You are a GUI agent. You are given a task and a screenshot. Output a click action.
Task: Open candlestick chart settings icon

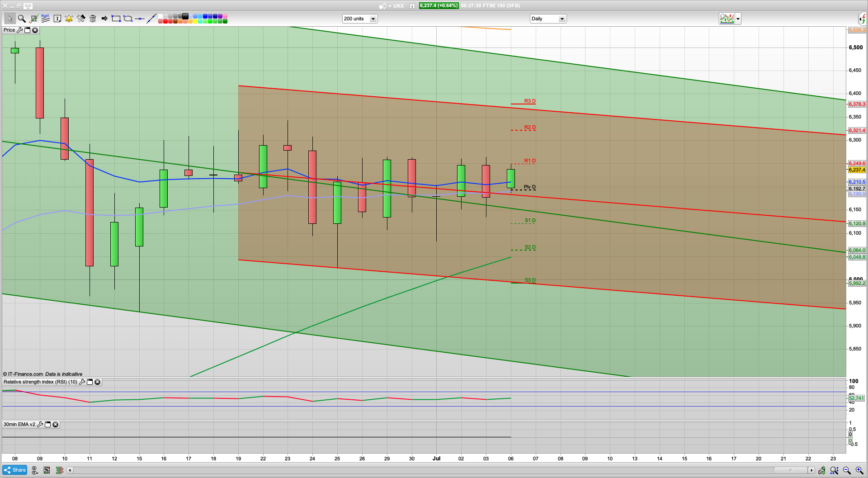click(821, 470)
